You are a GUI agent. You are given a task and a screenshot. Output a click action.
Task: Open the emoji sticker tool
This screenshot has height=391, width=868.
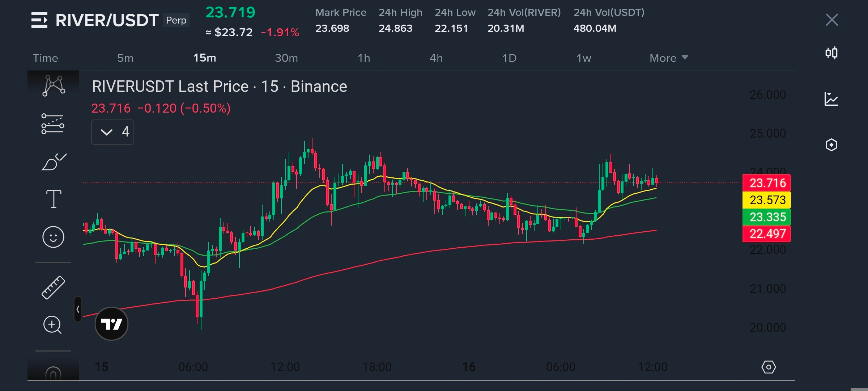point(53,237)
